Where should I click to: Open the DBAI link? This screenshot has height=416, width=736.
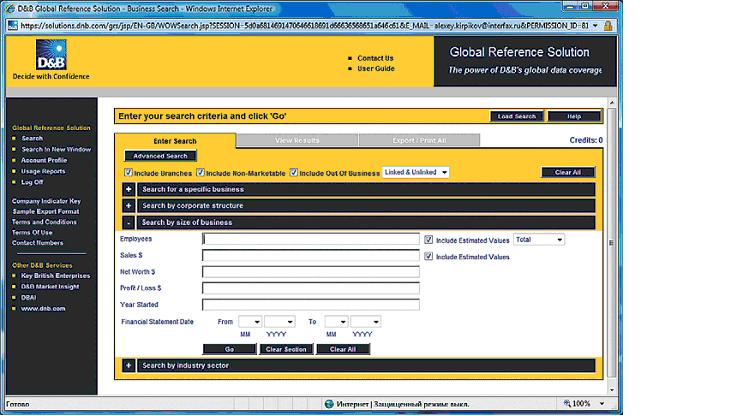tap(29, 297)
